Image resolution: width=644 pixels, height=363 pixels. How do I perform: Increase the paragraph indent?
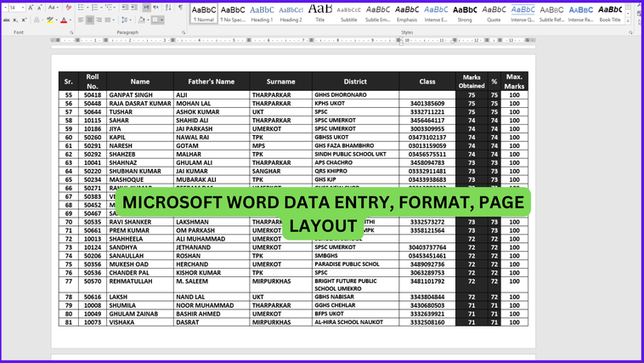click(133, 8)
